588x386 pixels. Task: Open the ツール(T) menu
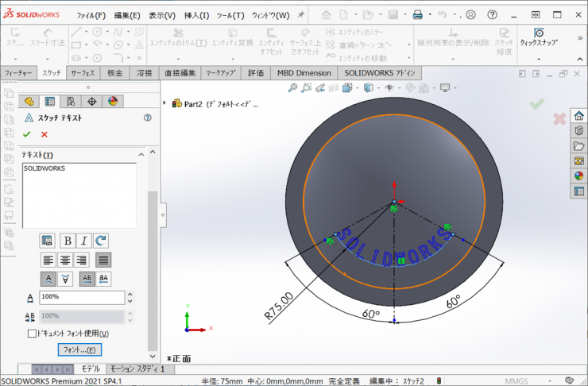pyautogui.click(x=230, y=15)
